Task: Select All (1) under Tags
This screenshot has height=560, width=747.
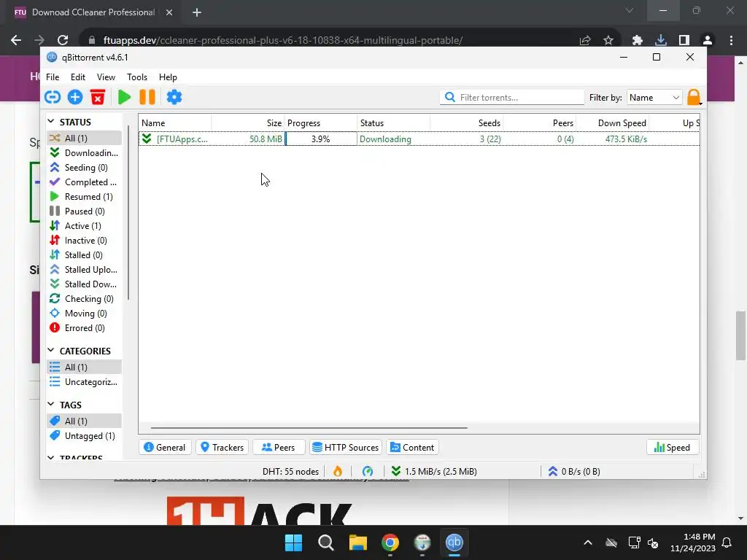Action: [x=85, y=421]
